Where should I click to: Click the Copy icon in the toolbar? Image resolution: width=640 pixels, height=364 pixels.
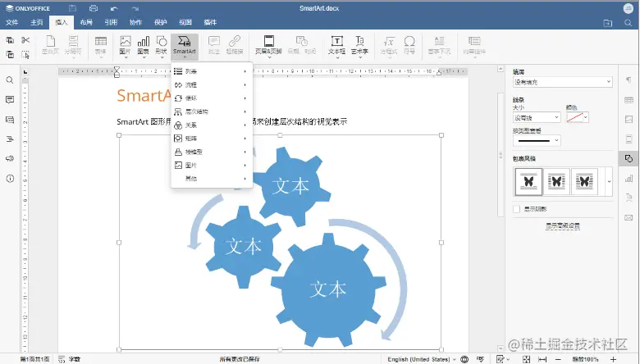tap(10, 40)
